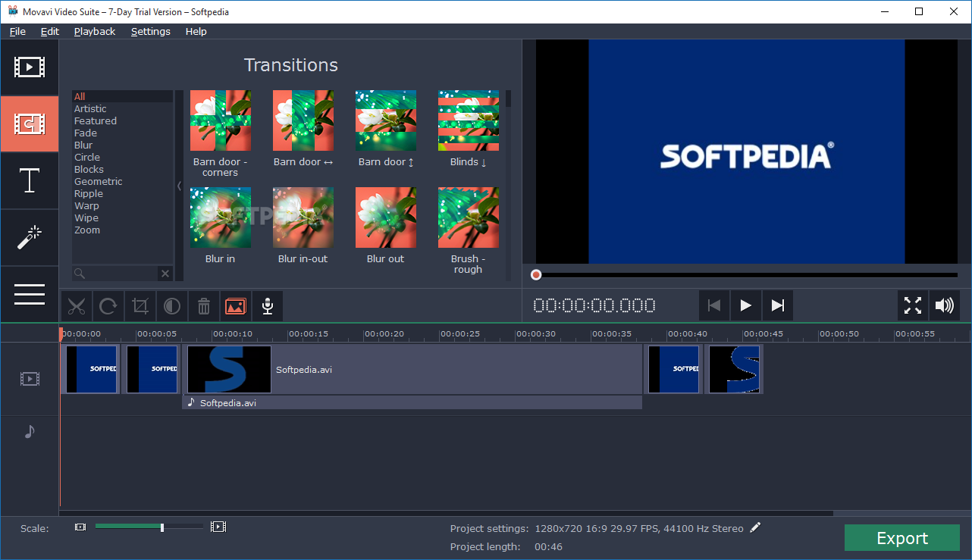
Task: Click the zoom-out timeline scale icon
Action: click(x=80, y=527)
